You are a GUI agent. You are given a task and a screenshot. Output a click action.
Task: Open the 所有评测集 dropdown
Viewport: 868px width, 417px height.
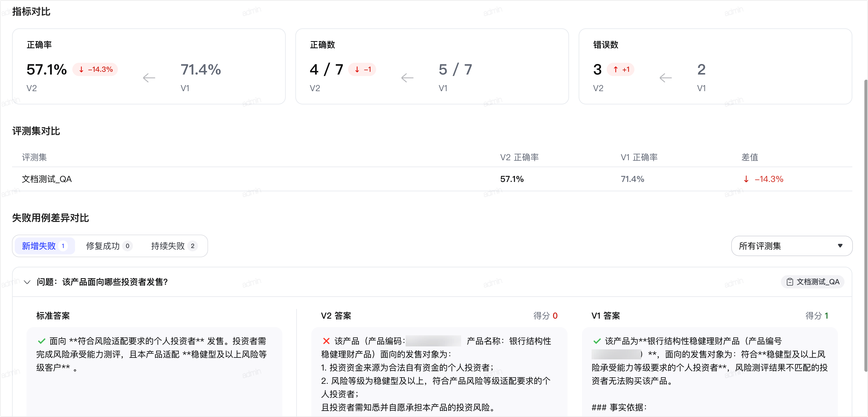pos(791,246)
